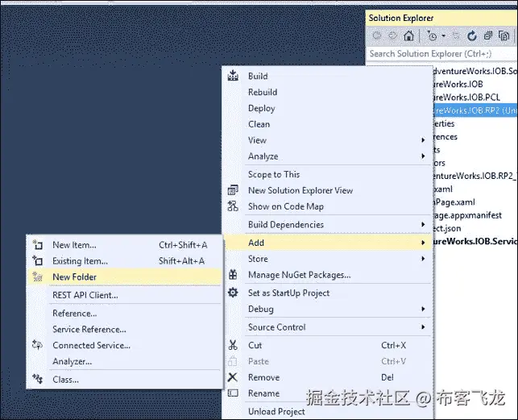Click the Class icon in Add submenu
The height and width of the screenshot is (420, 518).
click(x=37, y=379)
